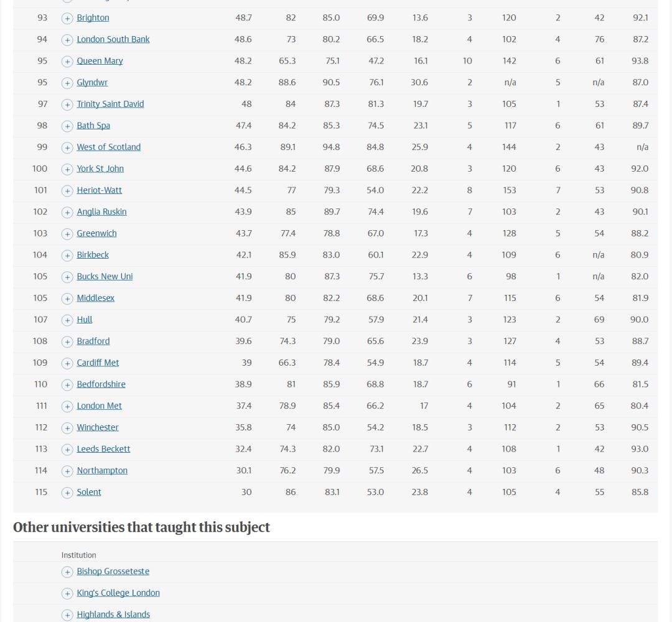
Task: Select score 48.7 in the Brighton row
Action: [243, 18]
